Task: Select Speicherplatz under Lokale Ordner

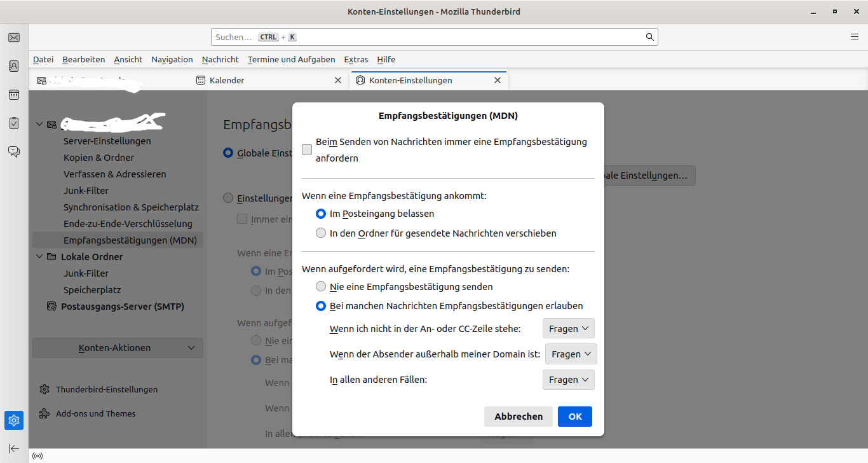Action: coord(92,290)
